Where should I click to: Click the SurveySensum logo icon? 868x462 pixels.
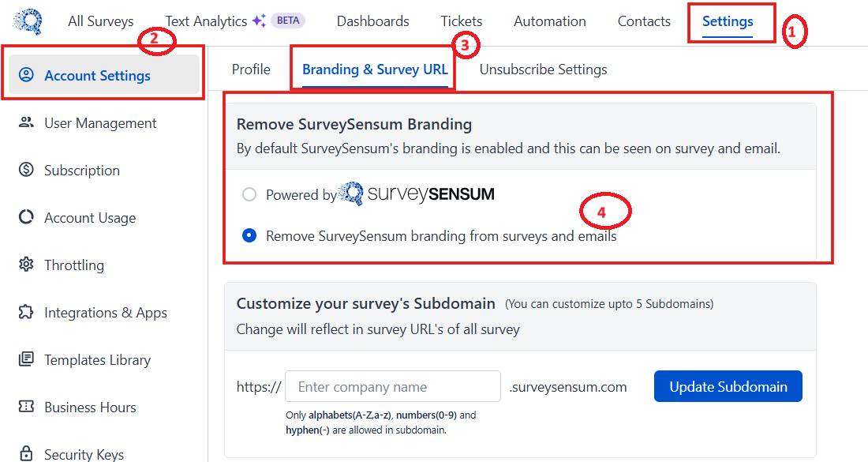click(28, 21)
